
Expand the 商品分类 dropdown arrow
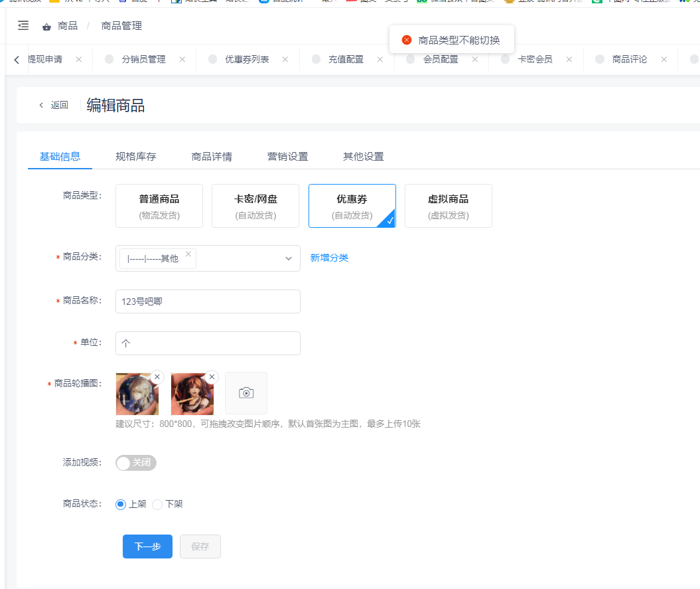289,258
